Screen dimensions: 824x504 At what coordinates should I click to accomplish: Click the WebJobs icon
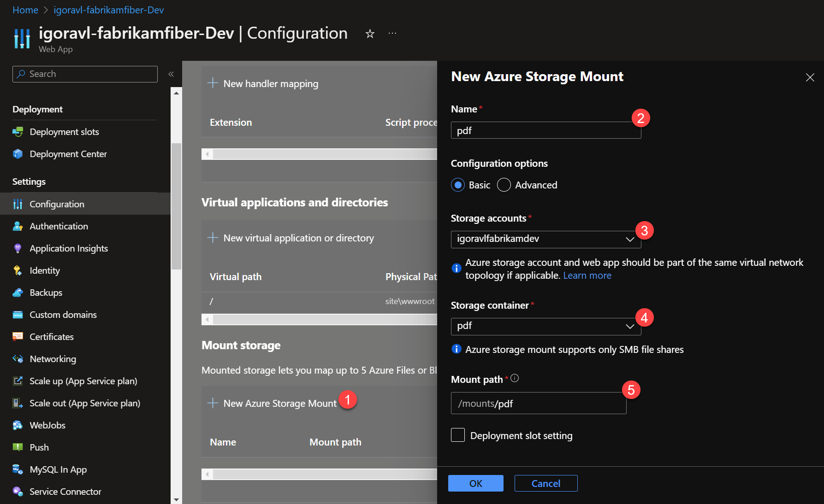tap(18, 425)
